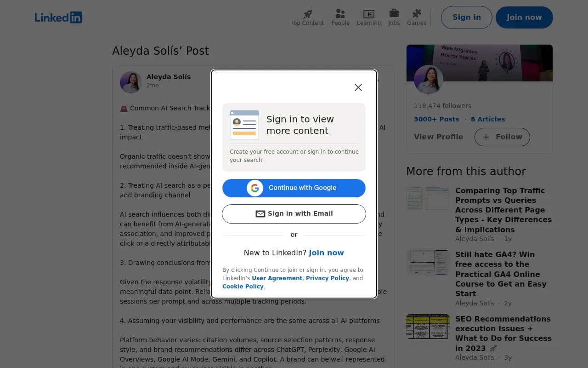Open the 8 Articles link
The image size is (588, 368).
pyautogui.click(x=488, y=119)
